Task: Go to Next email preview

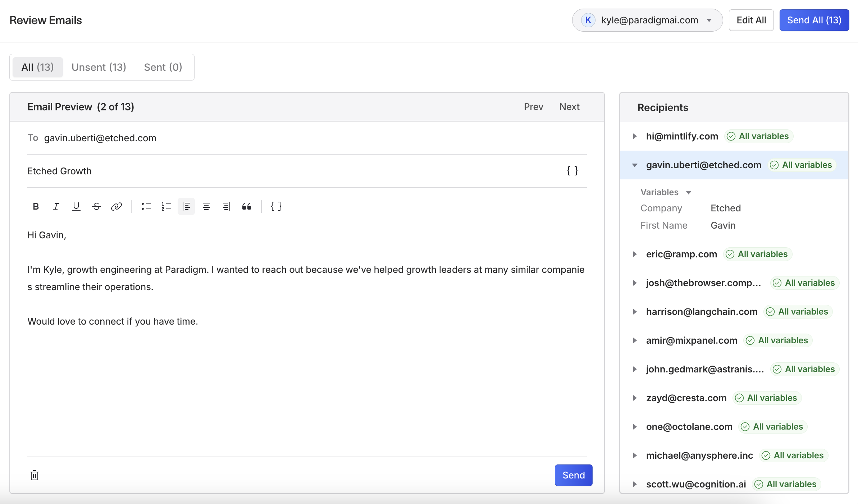Action: click(569, 107)
